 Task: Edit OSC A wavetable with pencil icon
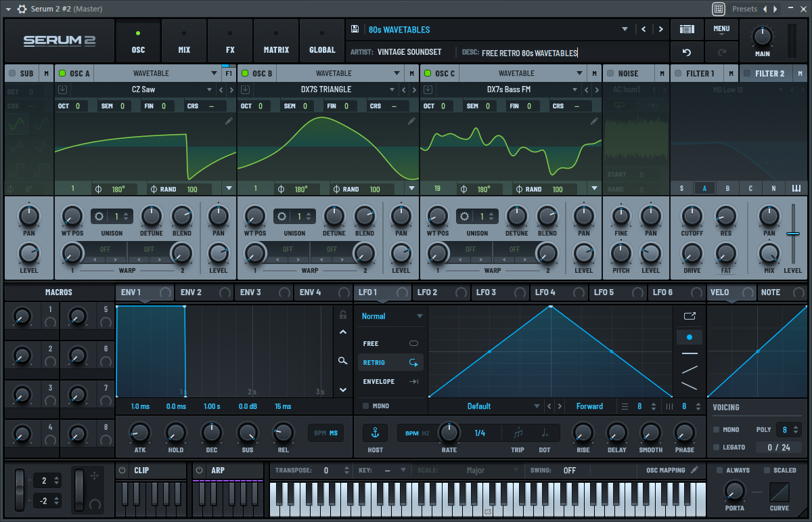(x=229, y=121)
